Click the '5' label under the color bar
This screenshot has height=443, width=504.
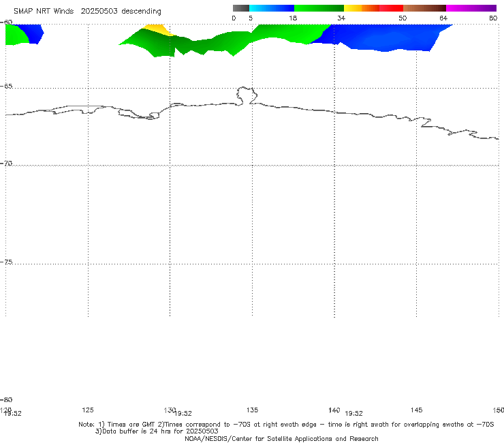[x=251, y=18]
